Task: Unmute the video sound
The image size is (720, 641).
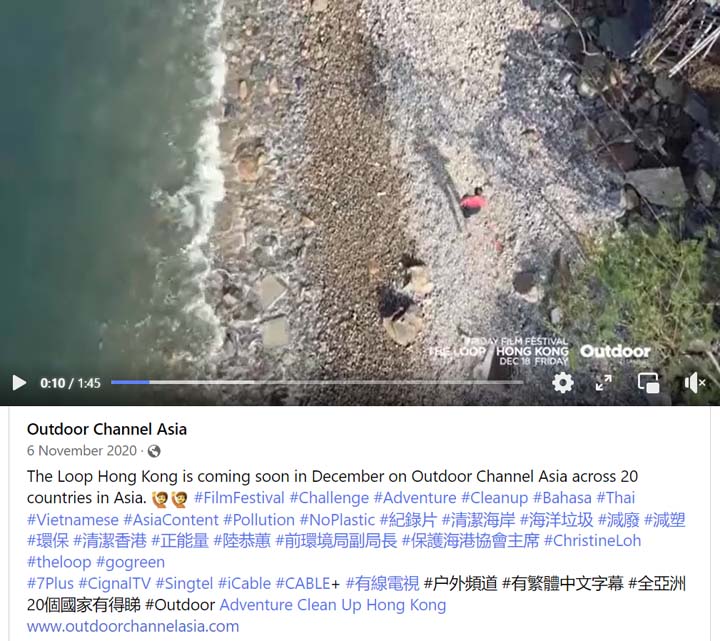Action: point(694,382)
